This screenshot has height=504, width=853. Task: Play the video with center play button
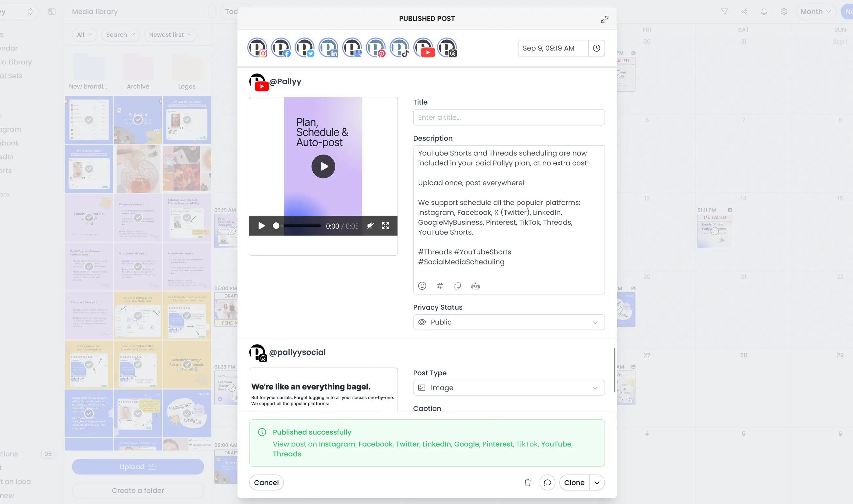pyautogui.click(x=323, y=166)
